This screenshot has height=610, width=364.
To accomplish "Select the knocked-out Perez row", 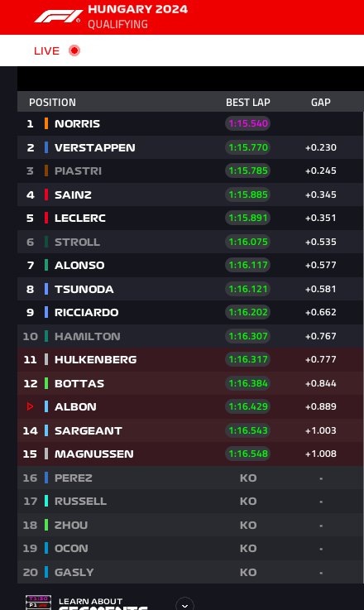I will [190, 478].
